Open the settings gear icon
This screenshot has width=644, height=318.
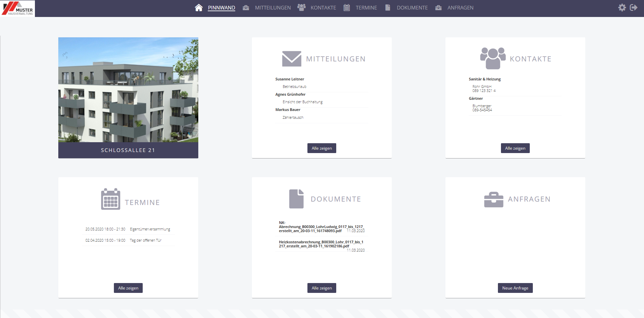coord(622,7)
